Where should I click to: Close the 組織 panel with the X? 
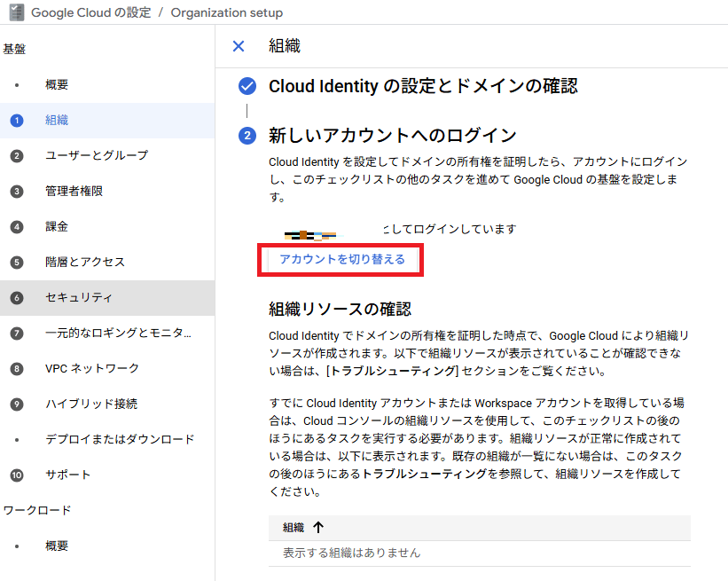click(239, 46)
